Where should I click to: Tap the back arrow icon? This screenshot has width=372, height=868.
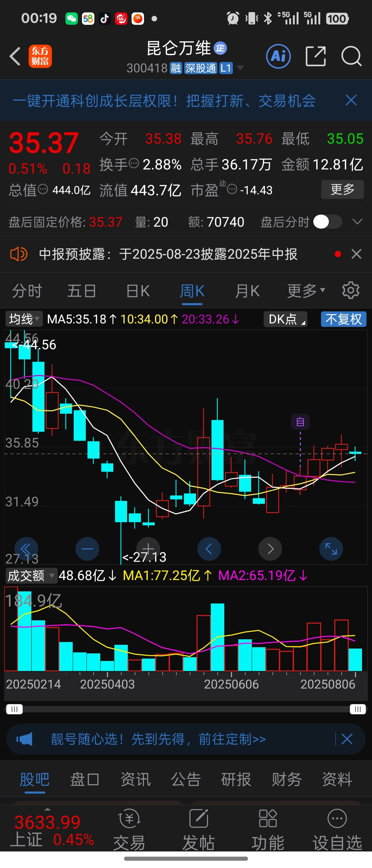point(15,56)
